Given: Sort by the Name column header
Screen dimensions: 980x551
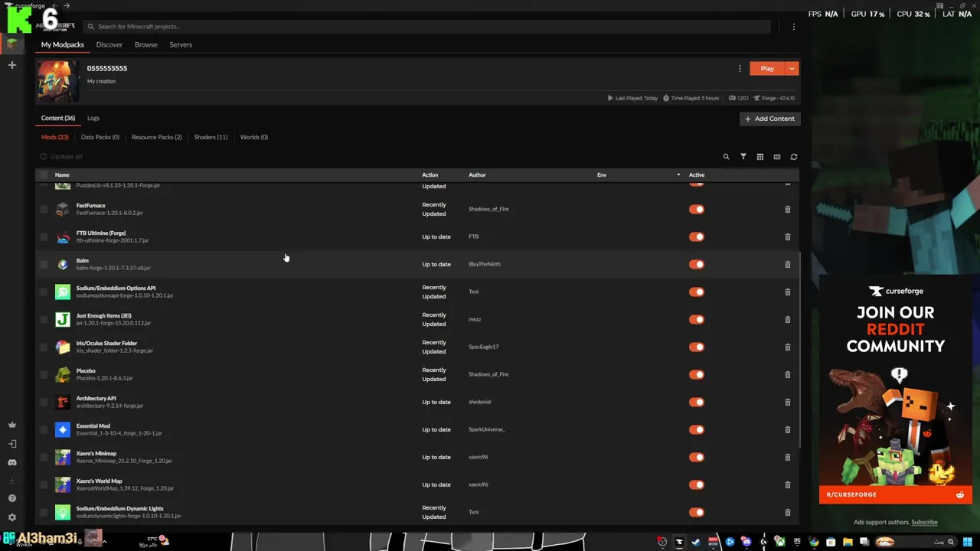Looking at the screenshot, I should [62, 174].
